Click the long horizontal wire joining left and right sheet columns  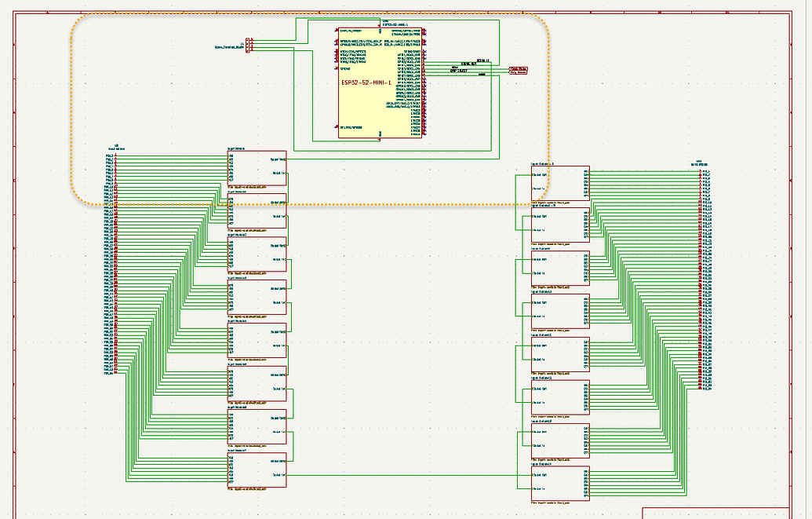(x=408, y=475)
